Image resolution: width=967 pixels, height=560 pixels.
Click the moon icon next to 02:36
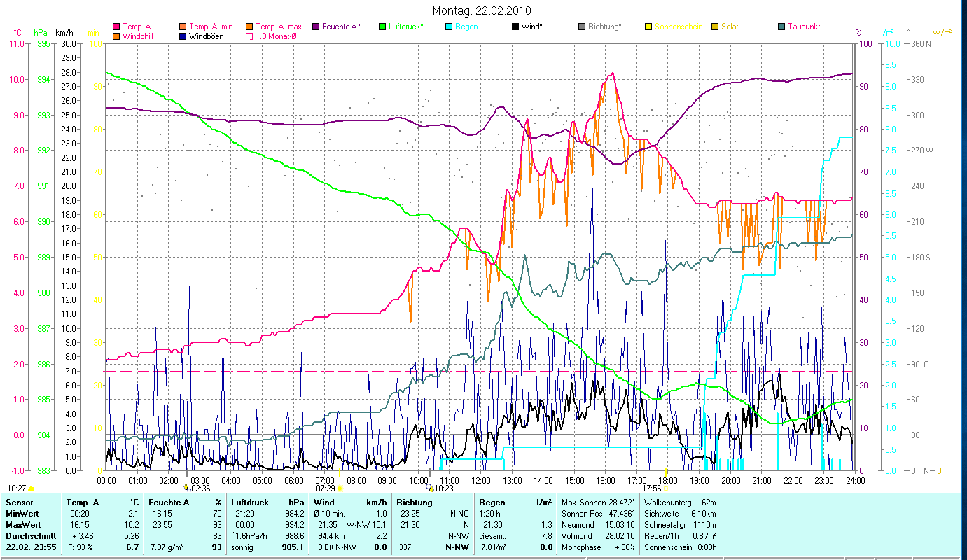[186, 488]
